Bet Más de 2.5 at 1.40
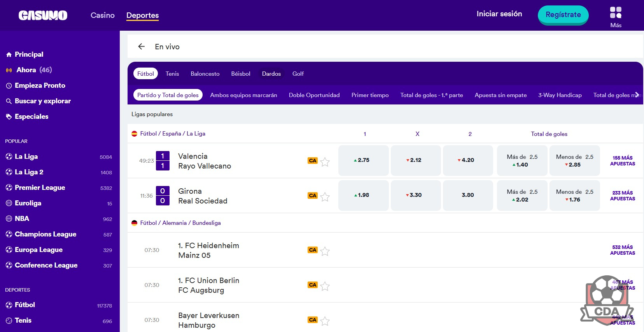The height and width of the screenshot is (332, 644). 522,160
